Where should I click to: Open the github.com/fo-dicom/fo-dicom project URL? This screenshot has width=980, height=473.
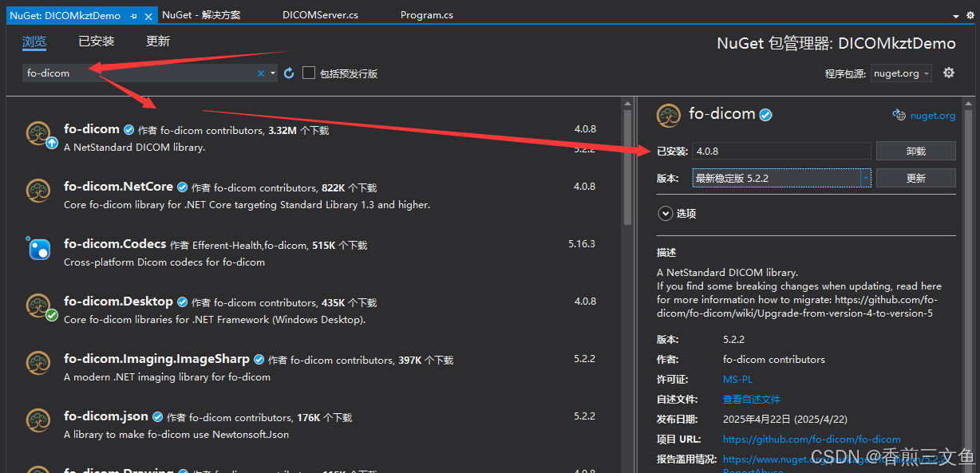coord(812,439)
